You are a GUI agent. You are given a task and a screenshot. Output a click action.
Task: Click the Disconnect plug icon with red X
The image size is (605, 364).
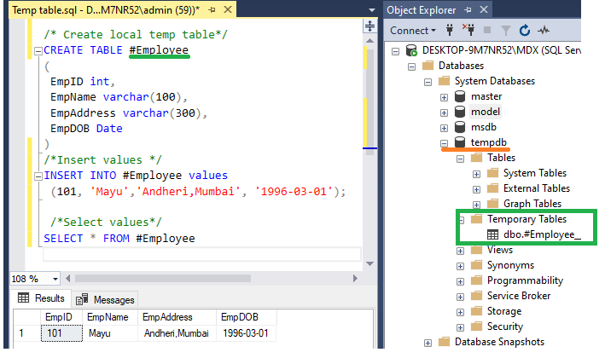468,30
